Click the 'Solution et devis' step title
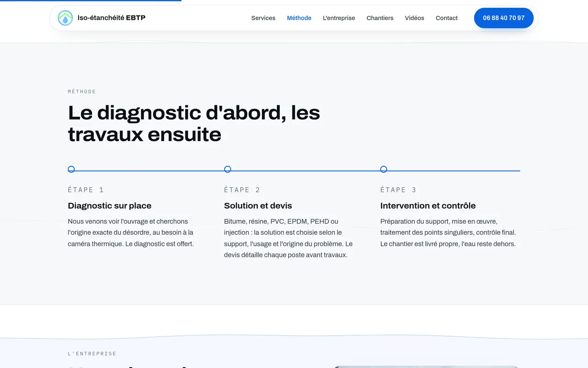Screen dimensions: 588x368 point(258,206)
